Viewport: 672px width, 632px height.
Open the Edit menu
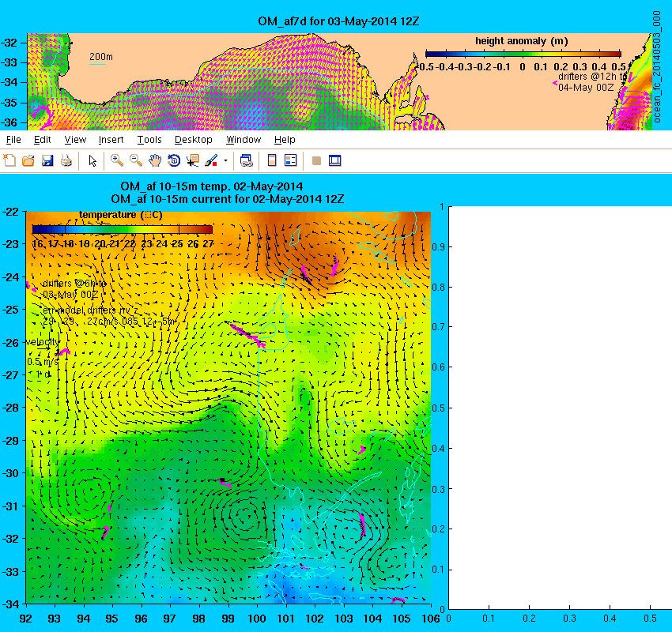[43, 140]
